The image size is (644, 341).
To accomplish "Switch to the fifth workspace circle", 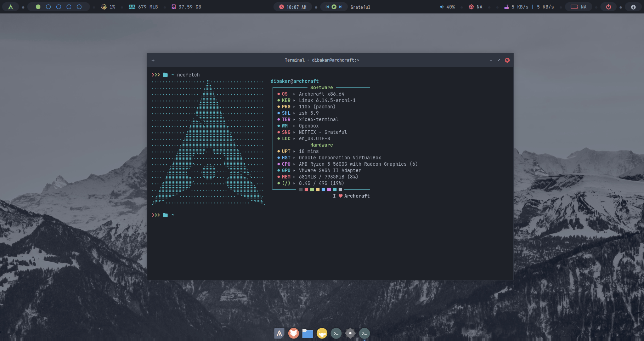I will 79,7.
